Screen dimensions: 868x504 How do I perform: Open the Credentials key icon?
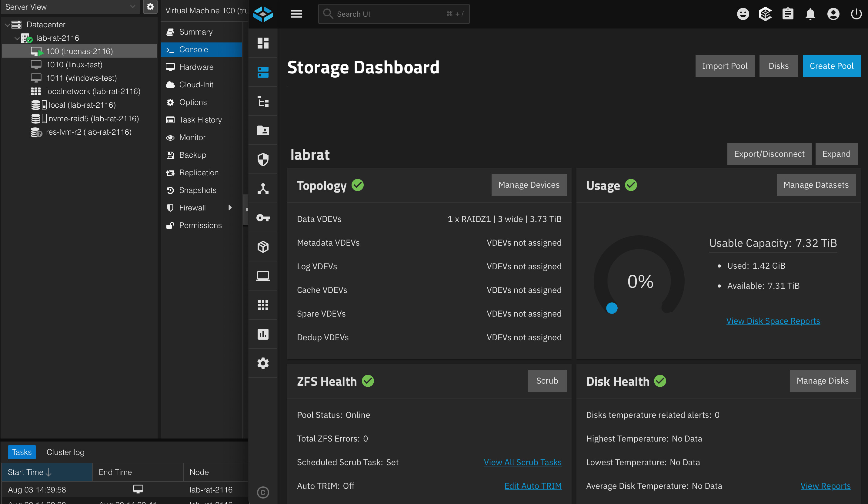pyautogui.click(x=263, y=217)
